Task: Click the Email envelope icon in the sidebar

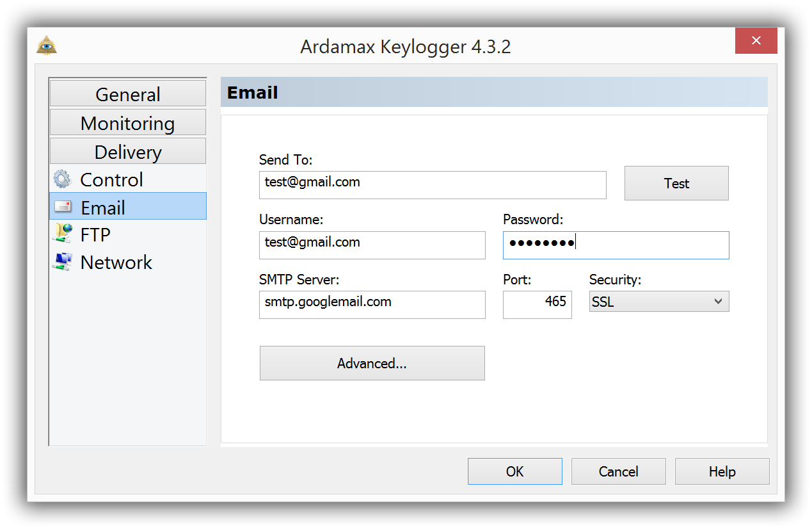Action: pos(63,206)
